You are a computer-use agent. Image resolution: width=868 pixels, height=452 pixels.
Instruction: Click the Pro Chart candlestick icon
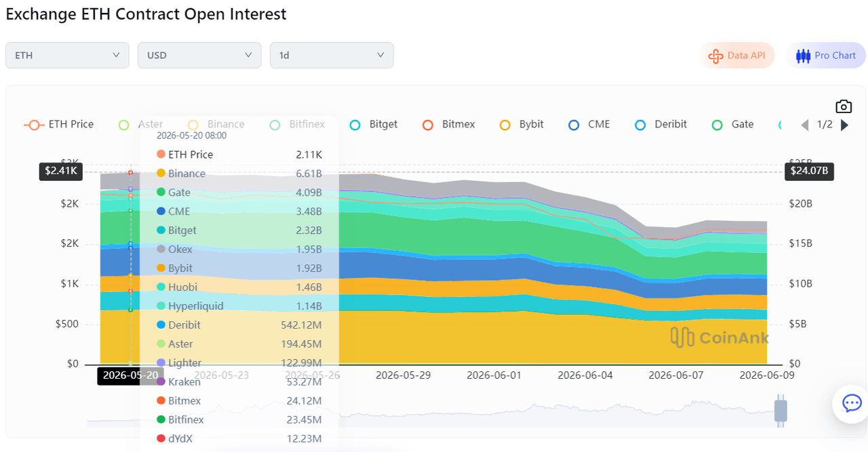pyautogui.click(x=803, y=56)
